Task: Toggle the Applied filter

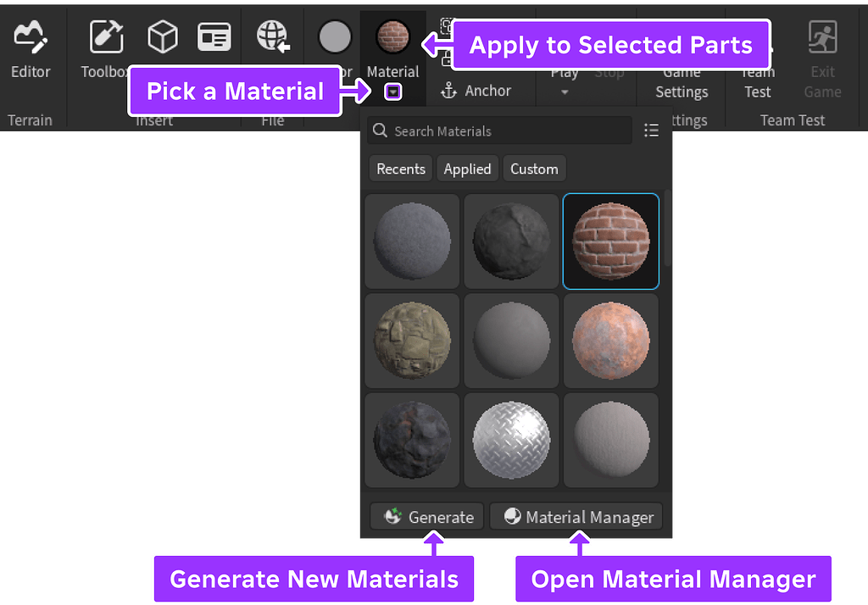Action: (x=467, y=168)
